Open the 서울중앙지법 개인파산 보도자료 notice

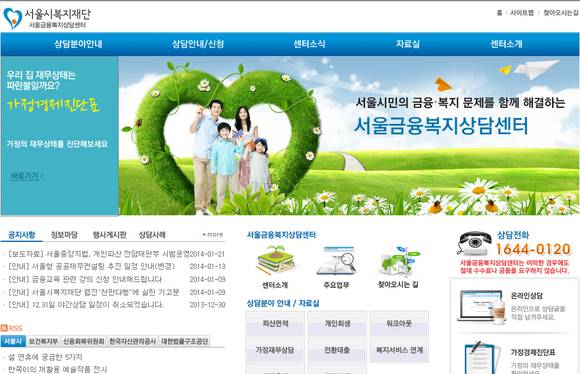pos(98,254)
